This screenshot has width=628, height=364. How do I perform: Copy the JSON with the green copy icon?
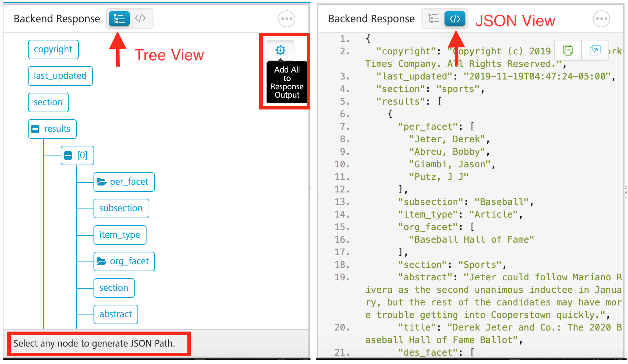[x=568, y=50]
